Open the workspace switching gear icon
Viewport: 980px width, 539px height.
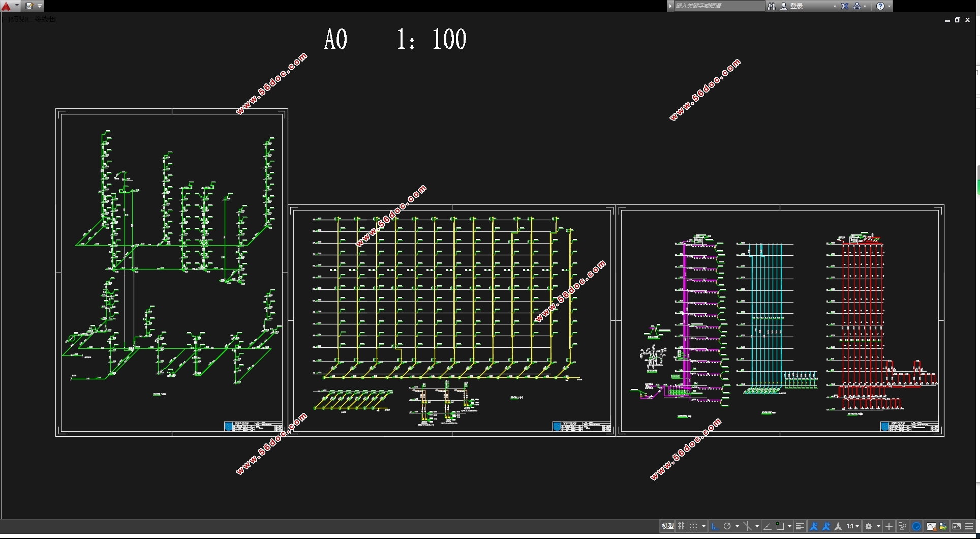[869, 526]
